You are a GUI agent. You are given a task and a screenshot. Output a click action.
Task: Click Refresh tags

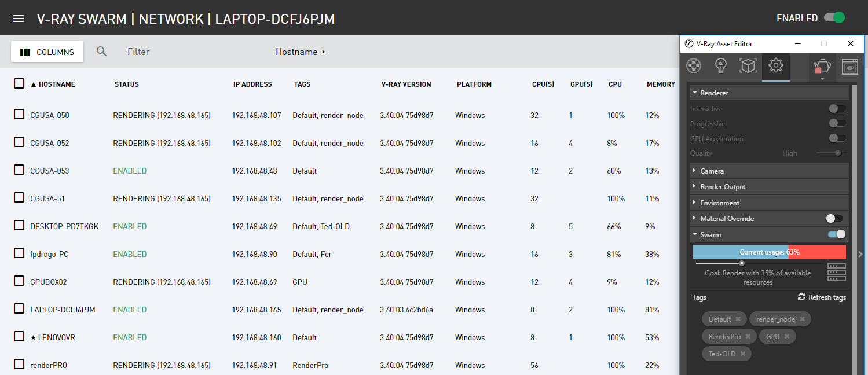[x=822, y=297]
